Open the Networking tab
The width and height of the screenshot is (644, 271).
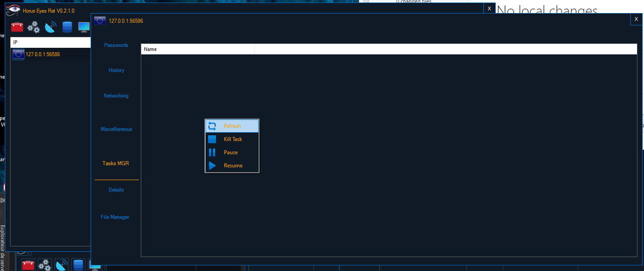(116, 96)
